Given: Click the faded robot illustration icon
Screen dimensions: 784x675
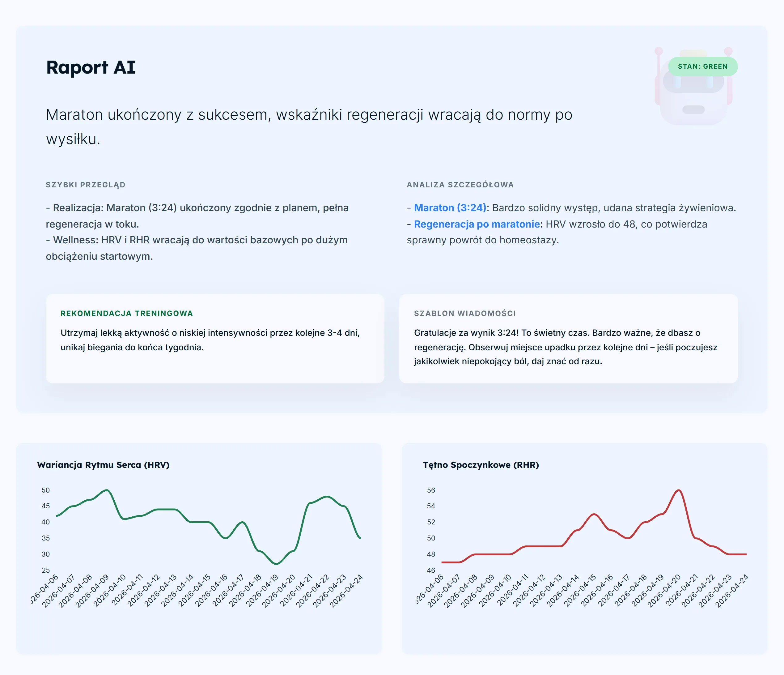Looking at the screenshot, I should coord(693,87).
